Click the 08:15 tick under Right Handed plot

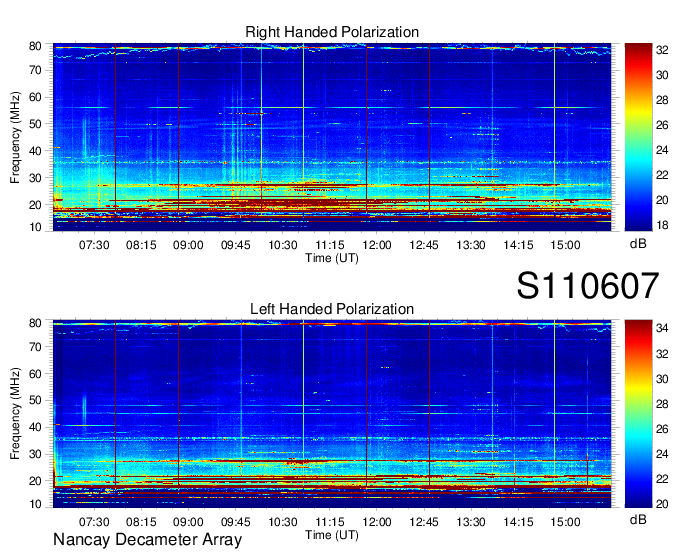click(x=141, y=245)
